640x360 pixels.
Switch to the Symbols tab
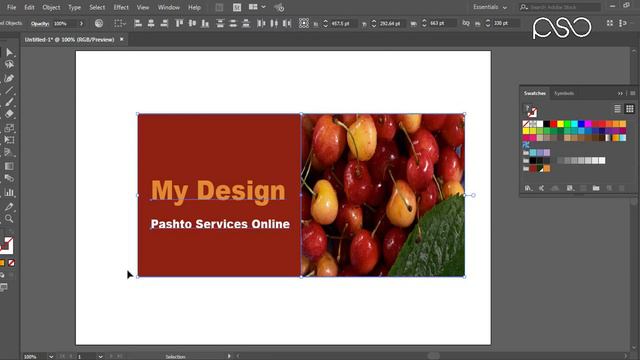coord(564,93)
